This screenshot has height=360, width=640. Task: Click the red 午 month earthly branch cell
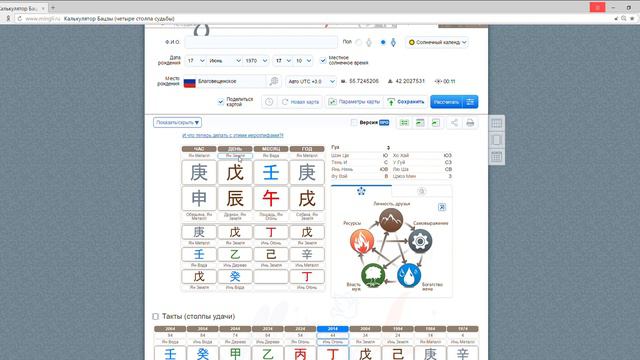(271, 198)
